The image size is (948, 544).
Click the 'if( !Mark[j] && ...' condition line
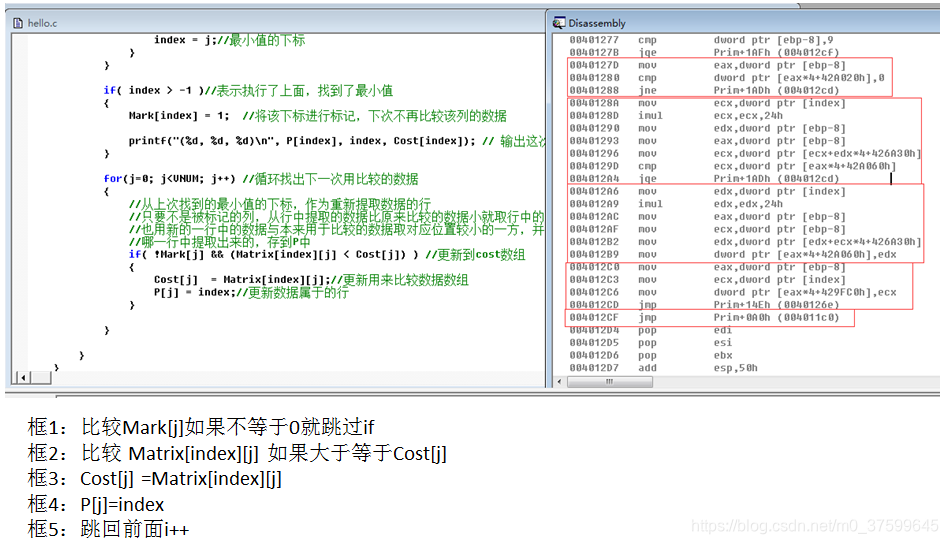click(326, 254)
